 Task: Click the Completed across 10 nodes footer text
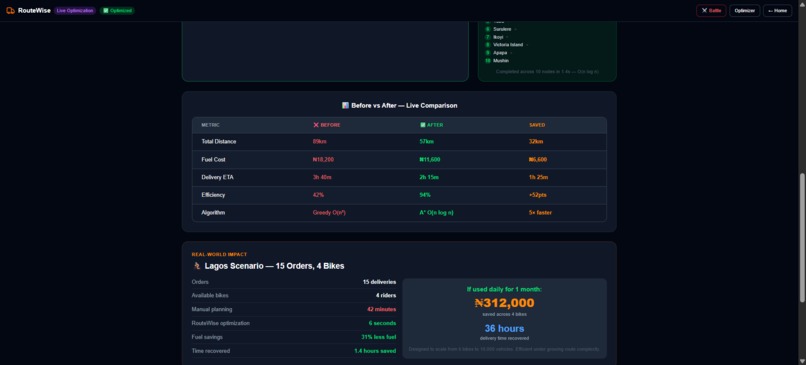(x=547, y=71)
